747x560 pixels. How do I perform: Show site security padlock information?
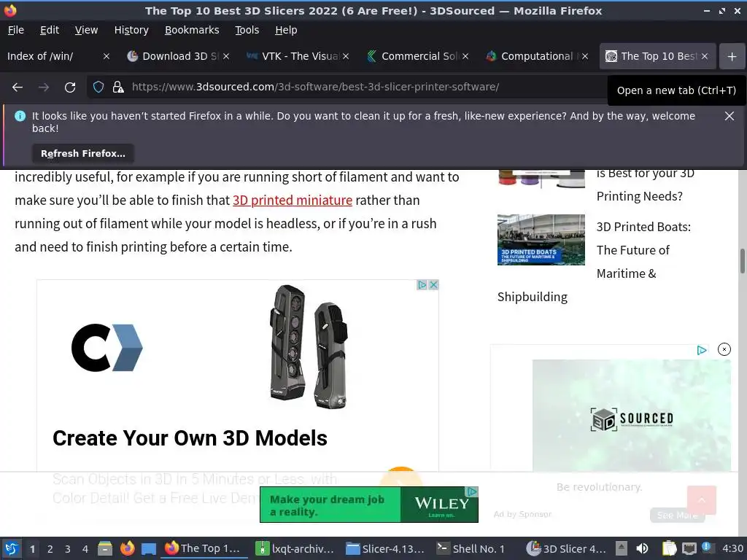(x=117, y=87)
